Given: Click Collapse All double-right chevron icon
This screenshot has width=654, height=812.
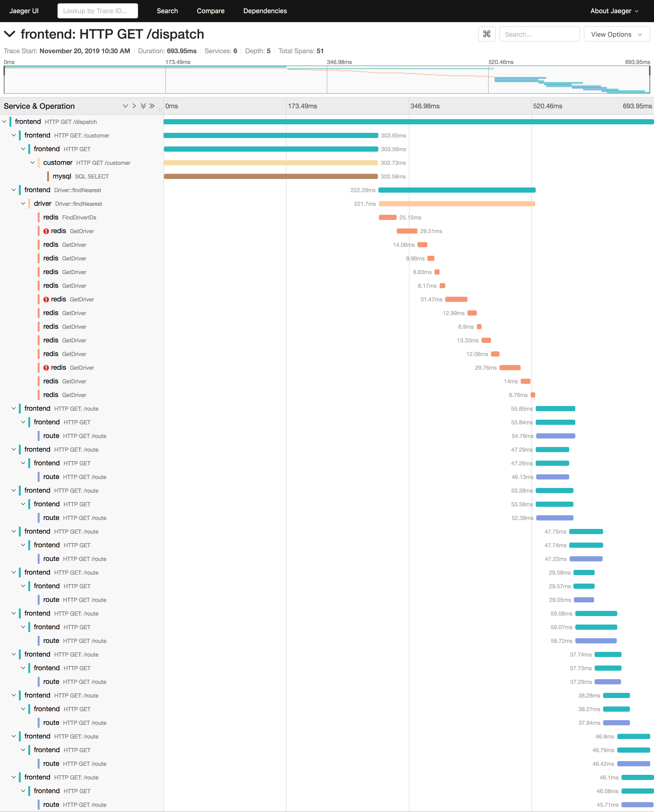Looking at the screenshot, I should point(152,106).
